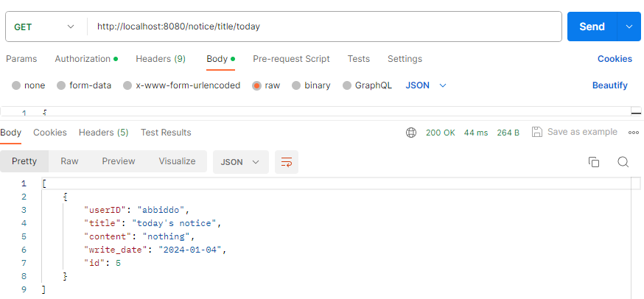Viewport: 644px width, 299px height.
Task: Open the response JSON format dropdown
Action: 241,162
